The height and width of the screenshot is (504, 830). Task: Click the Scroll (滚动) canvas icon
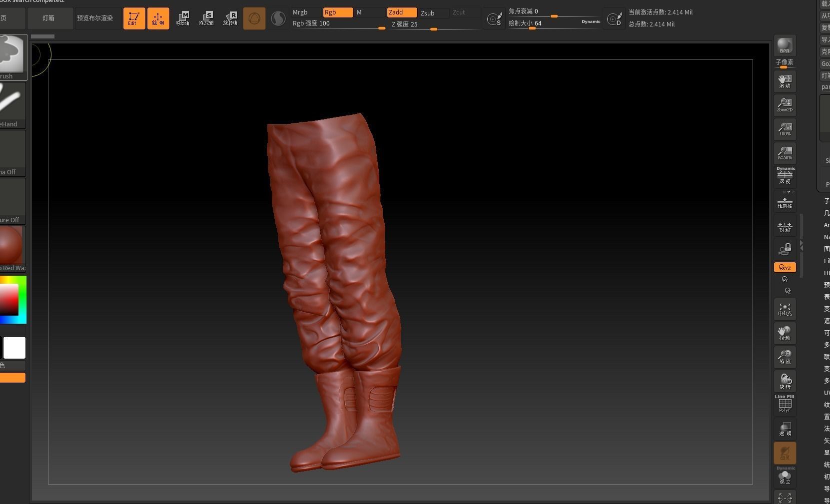tap(785, 81)
